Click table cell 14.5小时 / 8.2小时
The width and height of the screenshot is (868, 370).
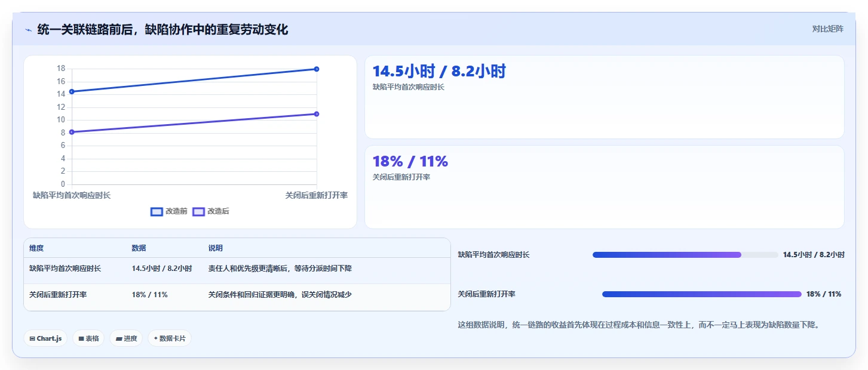click(x=162, y=269)
